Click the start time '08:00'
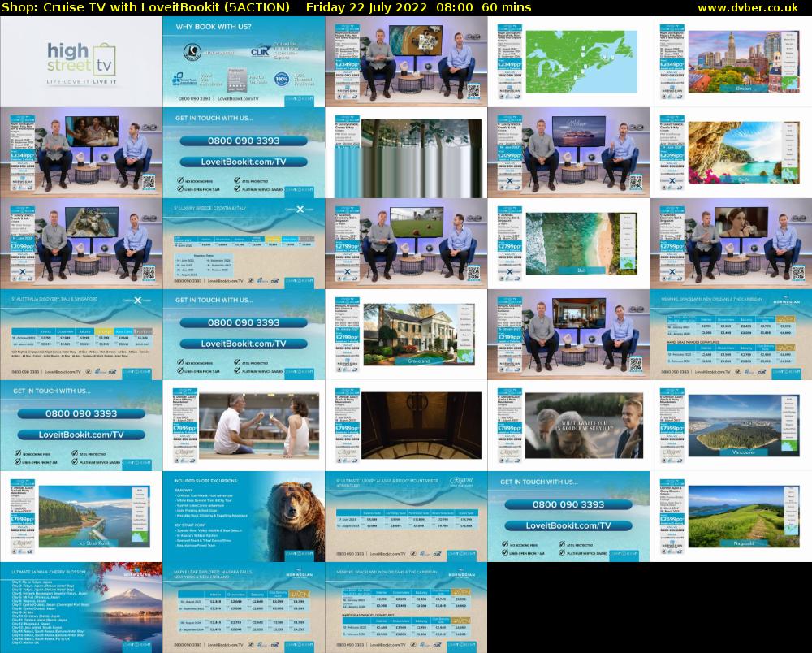The width and height of the screenshot is (812, 653). point(454,8)
